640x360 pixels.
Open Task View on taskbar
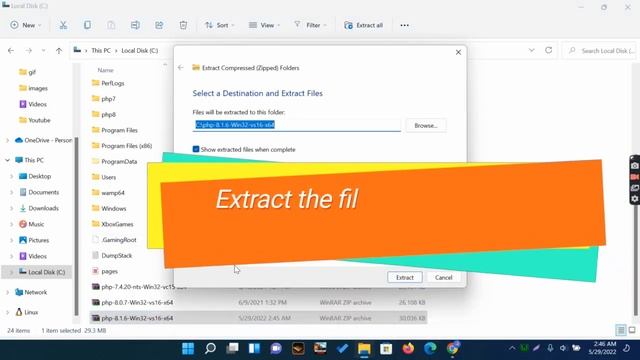pos(232,349)
